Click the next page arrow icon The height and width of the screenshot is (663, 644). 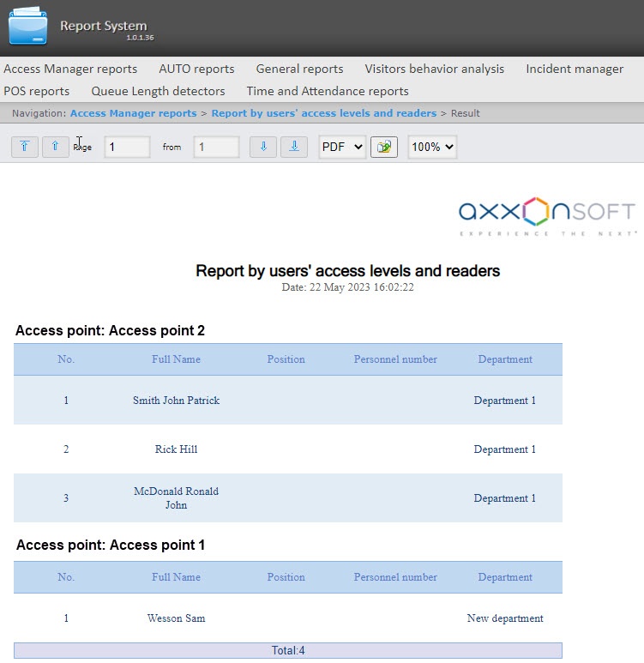(262, 147)
